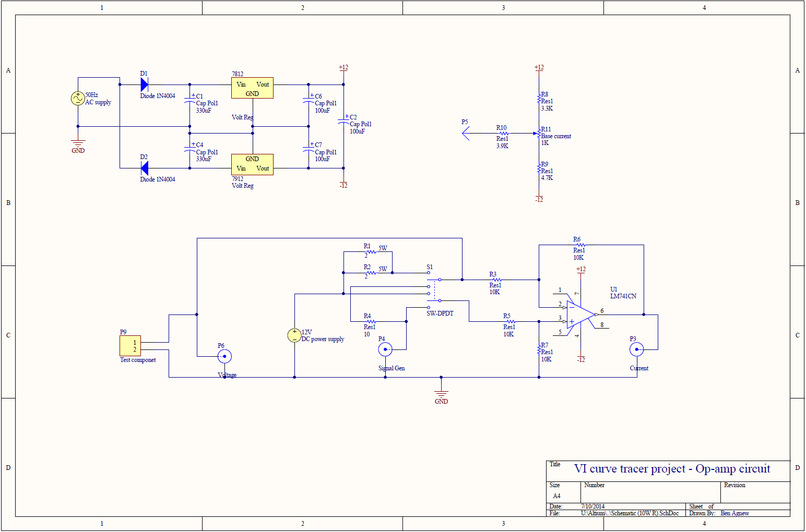Click the P9 Test component header block
Viewport: 806px width, 532px height.
[131, 346]
